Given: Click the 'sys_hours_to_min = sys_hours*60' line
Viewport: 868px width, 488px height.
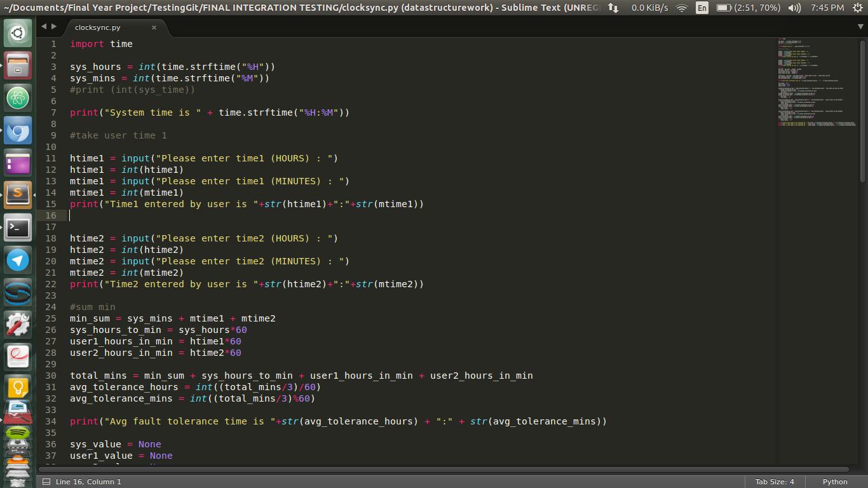Looking at the screenshot, I should [x=158, y=330].
